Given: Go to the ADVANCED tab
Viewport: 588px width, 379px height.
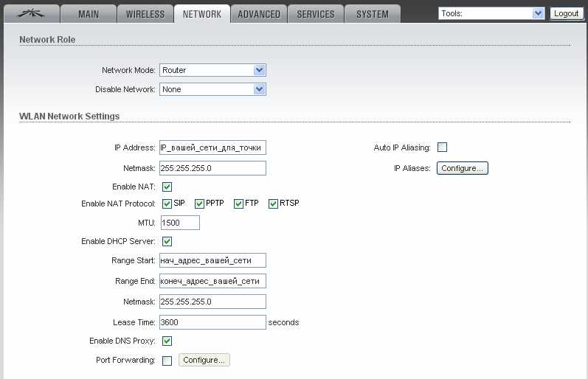Looking at the screenshot, I should (x=258, y=14).
